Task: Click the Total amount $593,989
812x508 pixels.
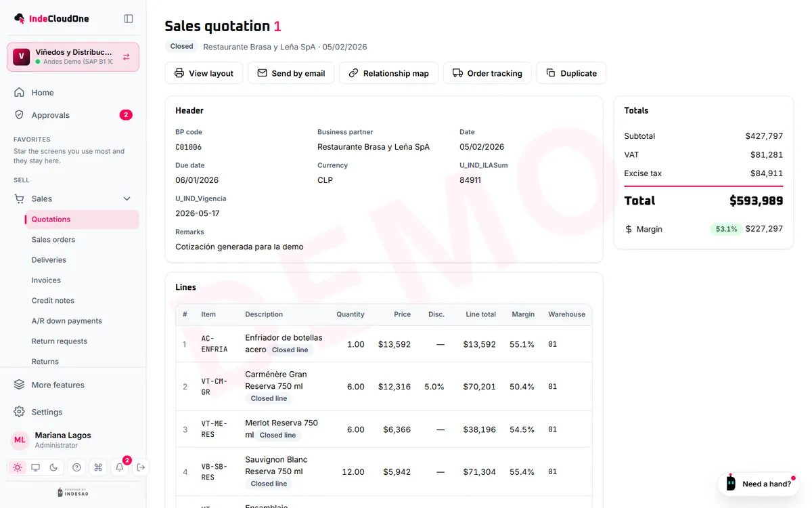Action: click(x=756, y=200)
